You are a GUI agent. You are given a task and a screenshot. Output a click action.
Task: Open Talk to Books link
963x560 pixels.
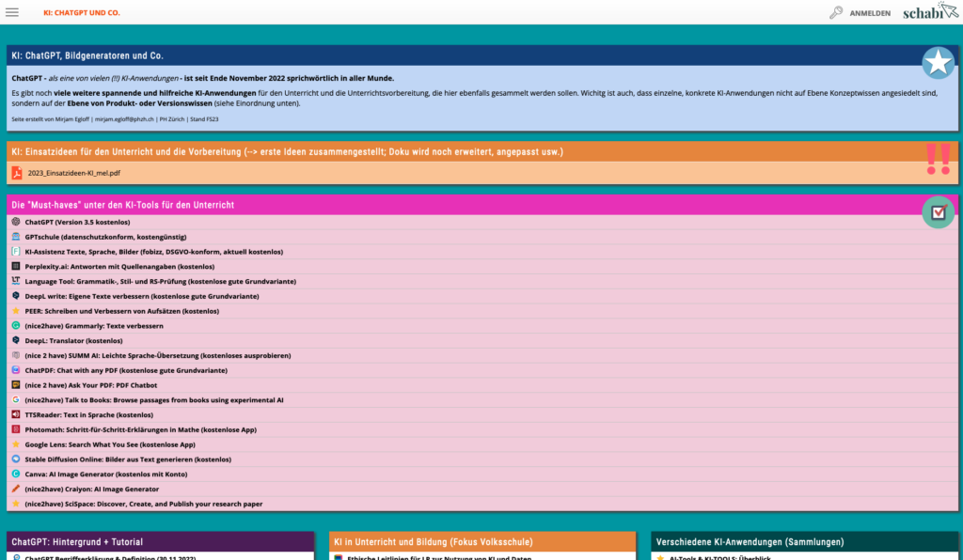pyautogui.click(x=154, y=400)
